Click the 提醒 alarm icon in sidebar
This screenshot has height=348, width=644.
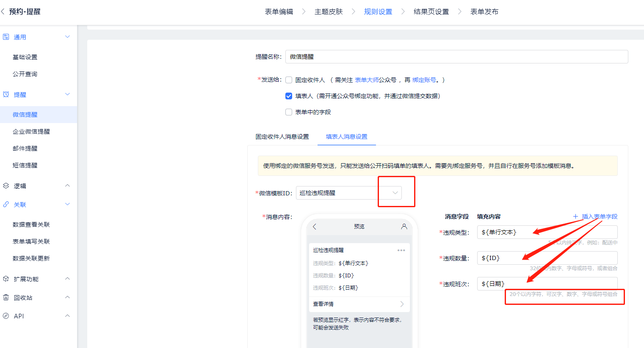pyautogui.click(x=6, y=95)
